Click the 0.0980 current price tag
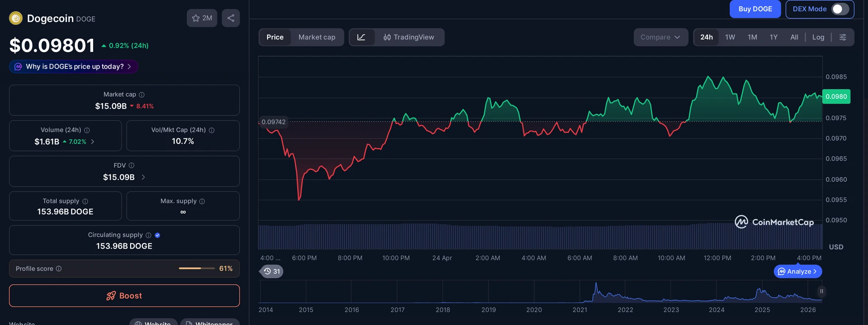This screenshot has width=868, height=325. point(836,96)
